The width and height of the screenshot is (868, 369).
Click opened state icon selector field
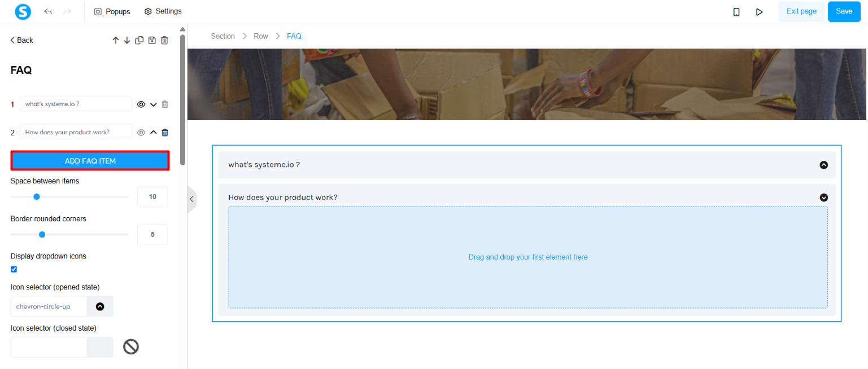click(49, 306)
